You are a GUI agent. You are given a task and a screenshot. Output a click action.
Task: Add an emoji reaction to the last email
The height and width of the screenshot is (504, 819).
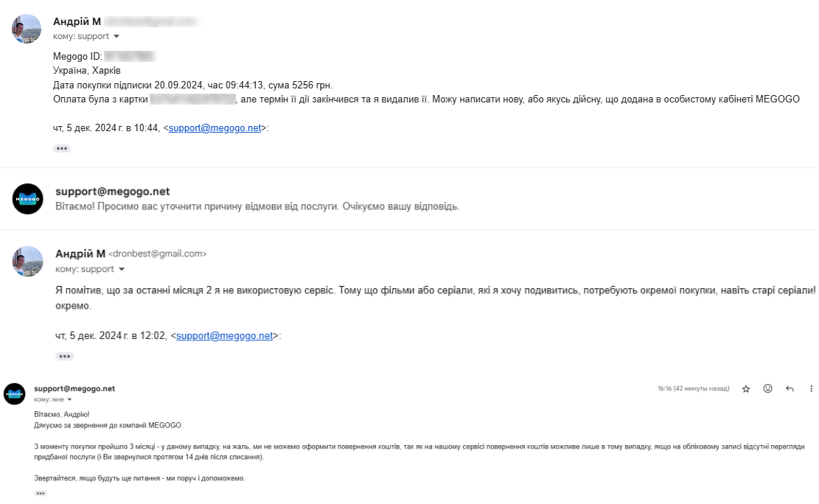(x=767, y=388)
